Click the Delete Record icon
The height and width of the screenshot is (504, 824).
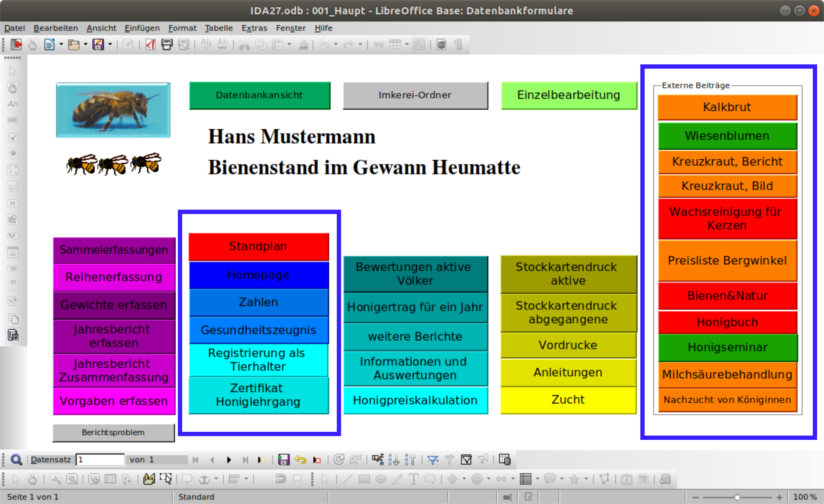click(x=317, y=460)
